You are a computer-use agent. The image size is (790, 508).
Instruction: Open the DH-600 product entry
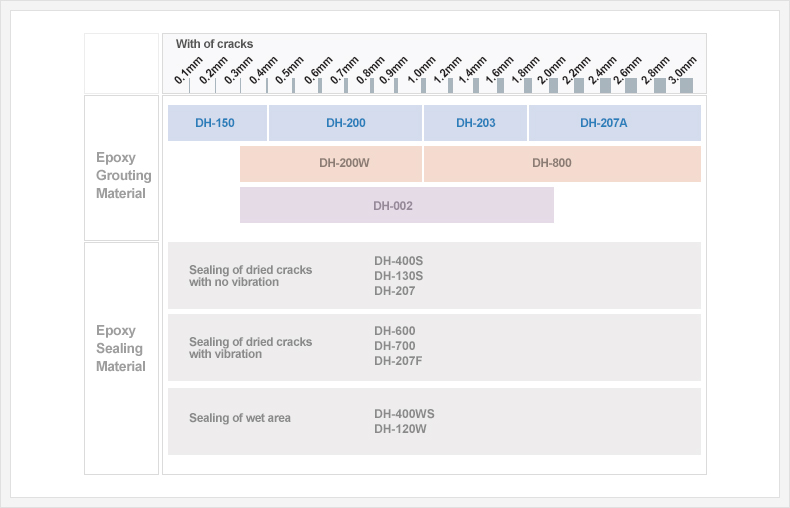pyautogui.click(x=394, y=331)
